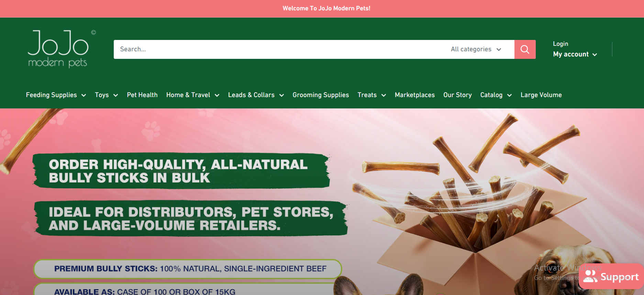Click the bully sticks bulk banner

[322, 202]
